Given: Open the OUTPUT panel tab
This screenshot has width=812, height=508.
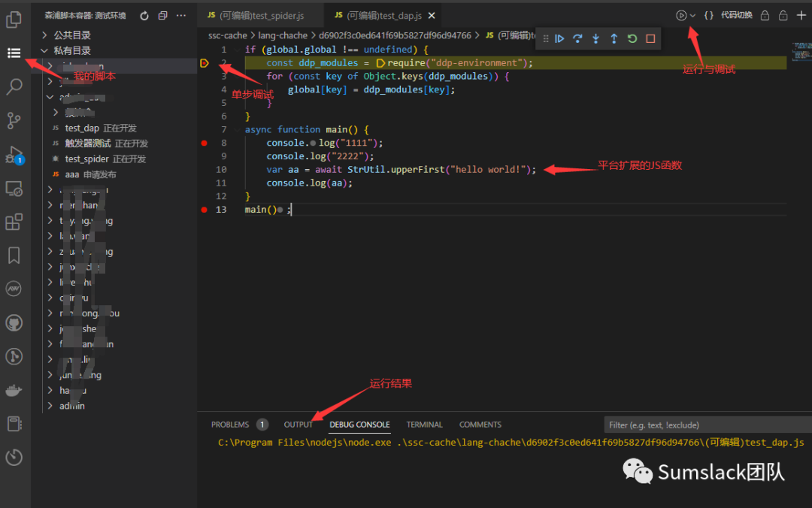Looking at the screenshot, I should click(298, 425).
